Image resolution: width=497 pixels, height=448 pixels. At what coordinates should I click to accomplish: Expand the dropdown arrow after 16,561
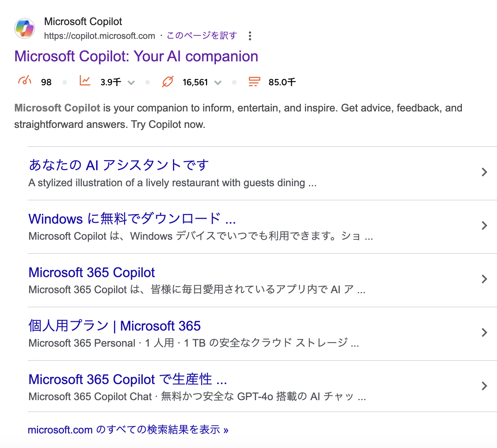click(x=218, y=83)
